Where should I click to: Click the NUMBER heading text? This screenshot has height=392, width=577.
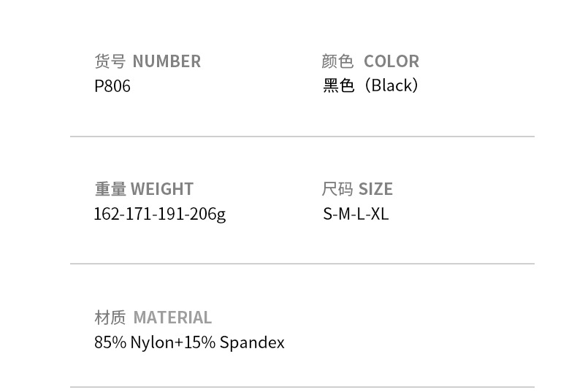(x=167, y=61)
